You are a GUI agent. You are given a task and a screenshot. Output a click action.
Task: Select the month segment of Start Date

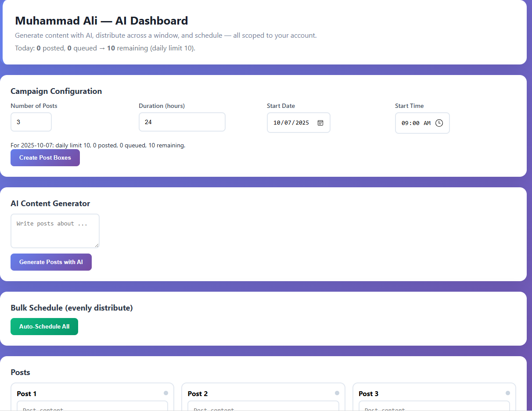point(277,123)
